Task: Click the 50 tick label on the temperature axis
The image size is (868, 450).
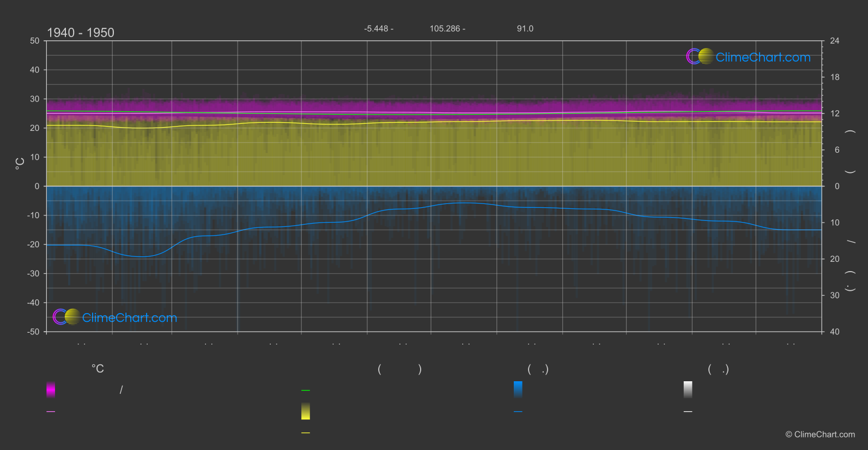Action: pyautogui.click(x=35, y=41)
